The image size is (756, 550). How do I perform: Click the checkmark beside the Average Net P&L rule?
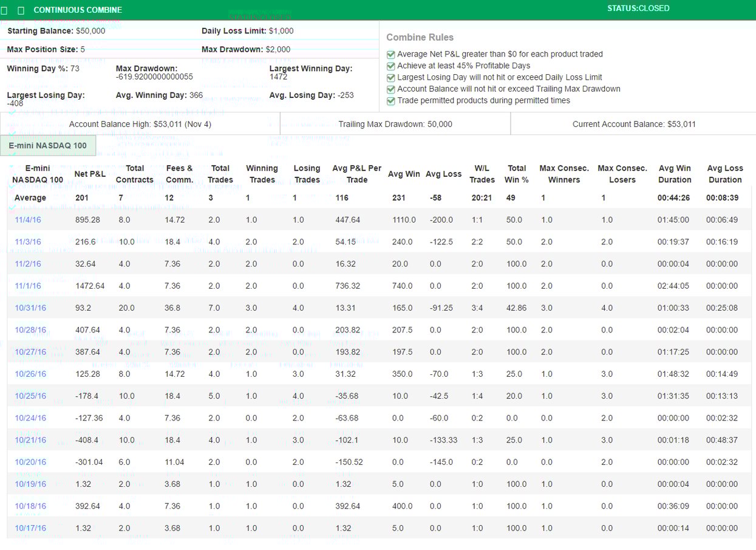click(391, 54)
